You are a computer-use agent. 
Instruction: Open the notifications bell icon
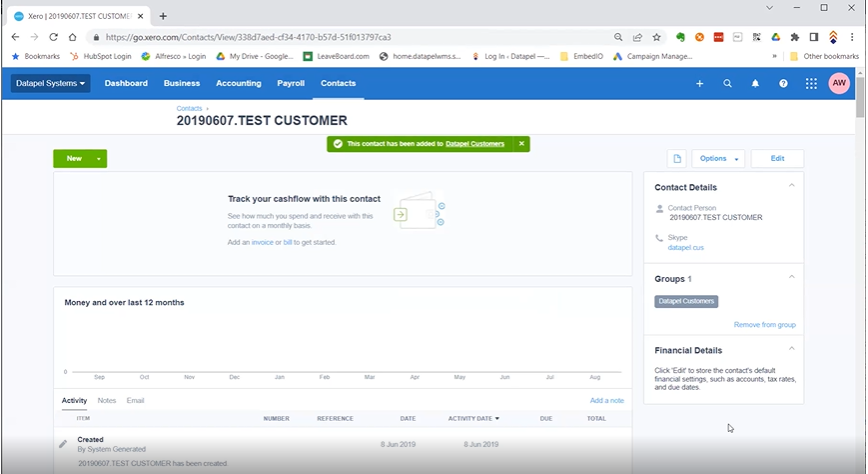(755, 84)
